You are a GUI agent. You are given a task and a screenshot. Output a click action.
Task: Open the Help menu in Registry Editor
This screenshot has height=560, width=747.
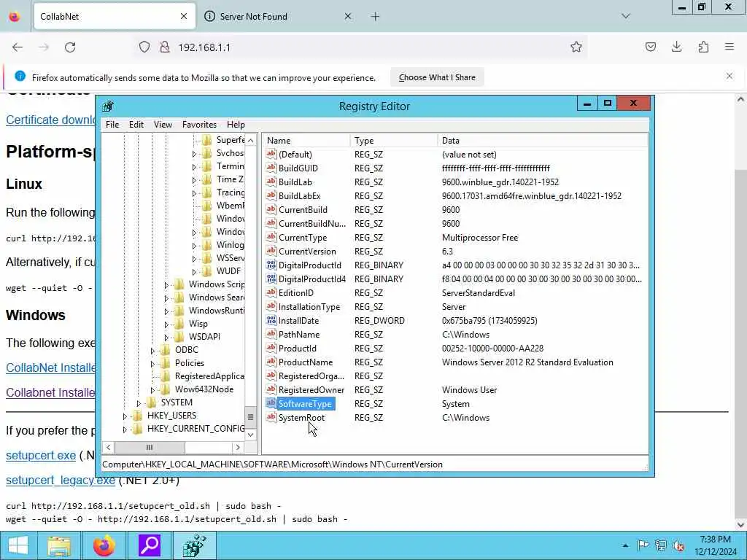[236, 124]
